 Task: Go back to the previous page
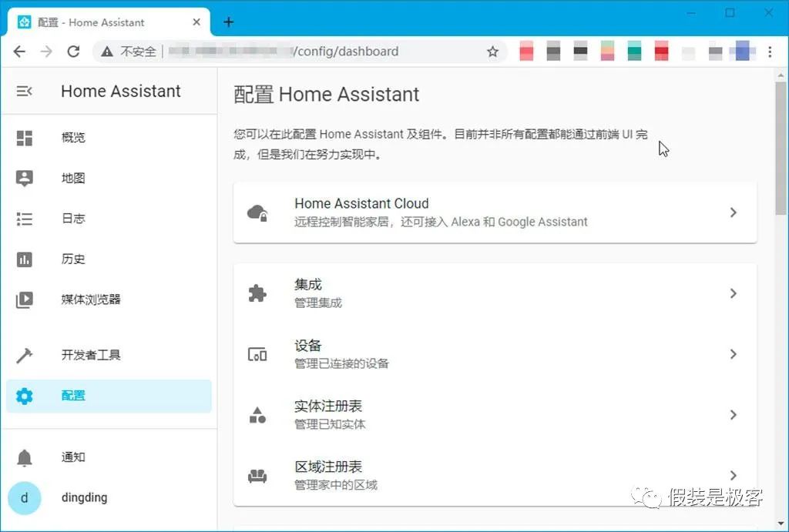coord(19,52)
